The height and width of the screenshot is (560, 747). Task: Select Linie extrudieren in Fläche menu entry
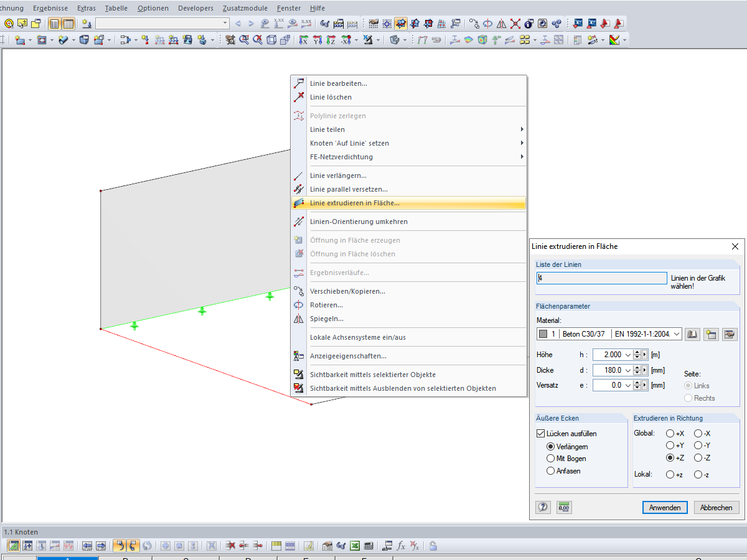tap(408, 203)
